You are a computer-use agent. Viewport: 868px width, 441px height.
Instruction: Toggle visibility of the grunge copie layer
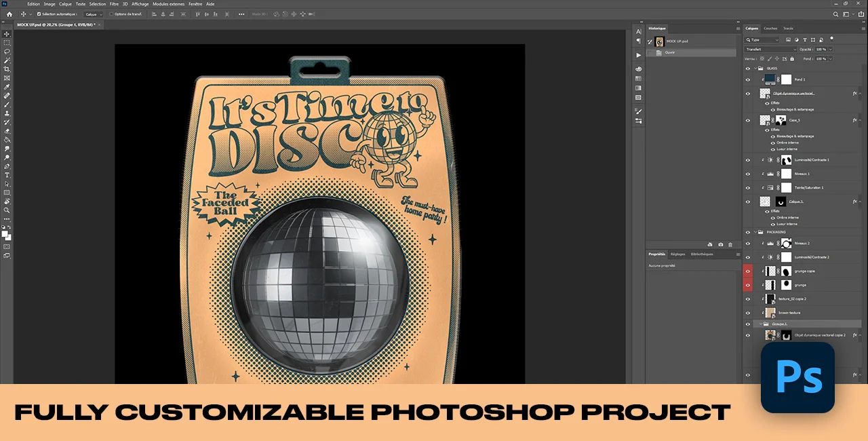pyautogui.click(x=747, y=271)
